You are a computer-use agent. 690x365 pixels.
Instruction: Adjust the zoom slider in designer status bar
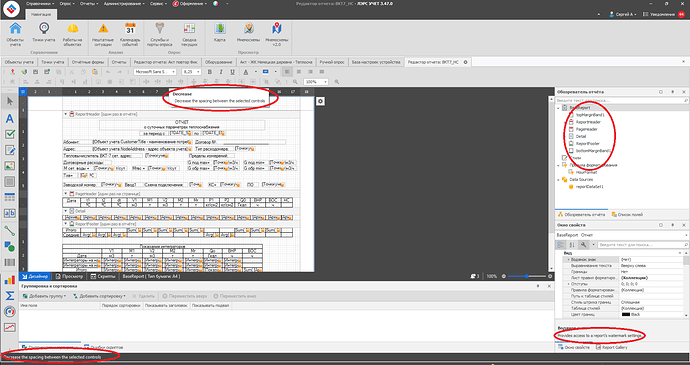pos(527,277)
